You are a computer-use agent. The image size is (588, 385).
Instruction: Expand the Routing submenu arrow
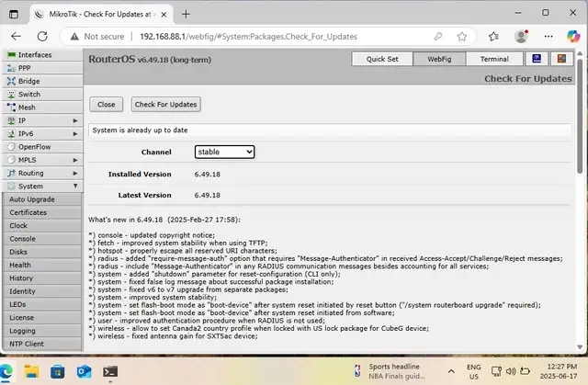tap(75, 173)
